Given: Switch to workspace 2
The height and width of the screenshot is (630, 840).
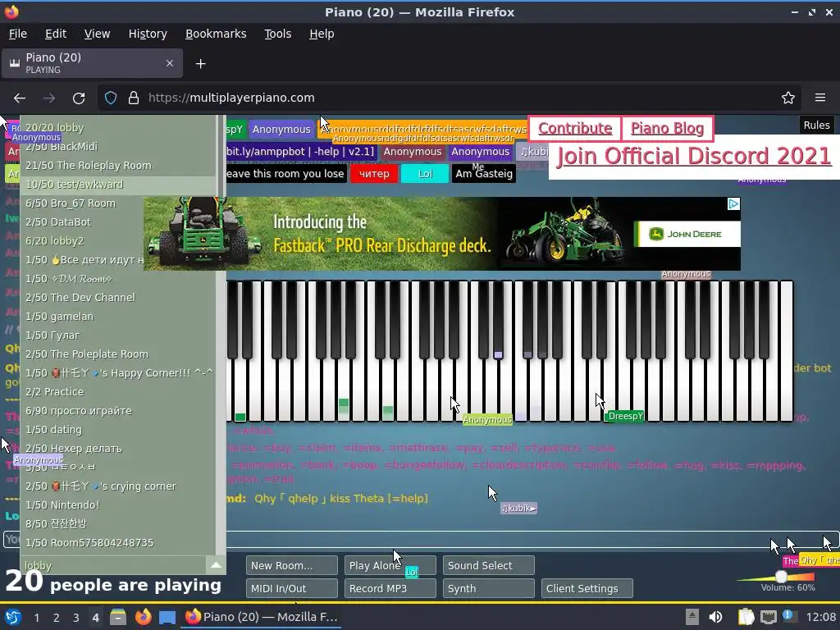Looking at the screenshot, I should [x=57, y=618].
